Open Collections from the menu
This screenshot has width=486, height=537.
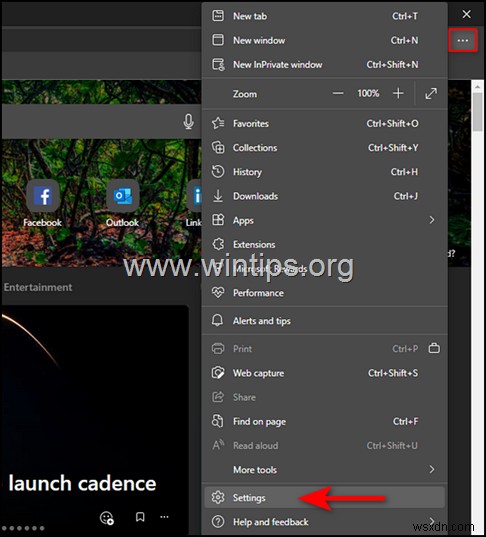click(x=324, y=148)
